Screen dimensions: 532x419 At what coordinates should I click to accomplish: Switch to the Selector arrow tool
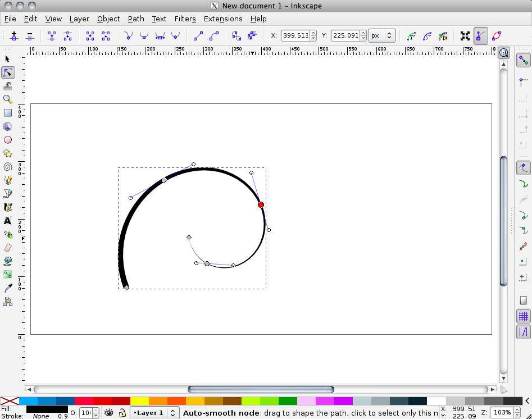click(x=8, y=58)
